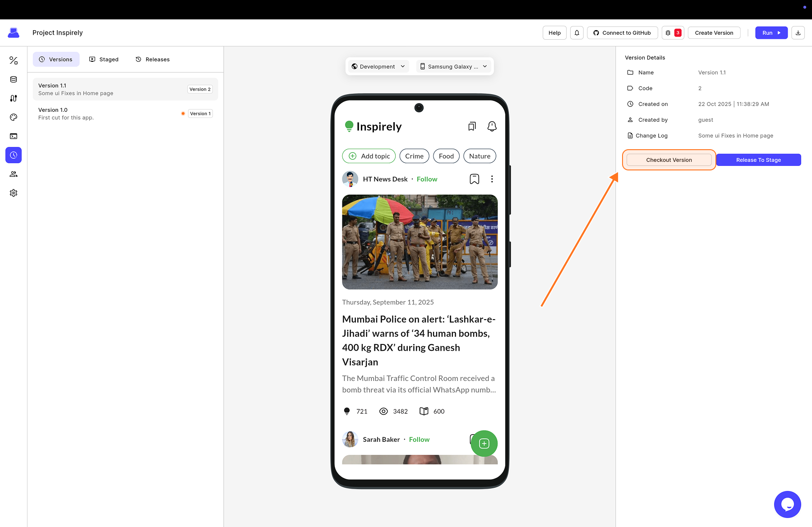
Task: Open the Samsung Galaxy device dropdown
Action: click(453, 67)
